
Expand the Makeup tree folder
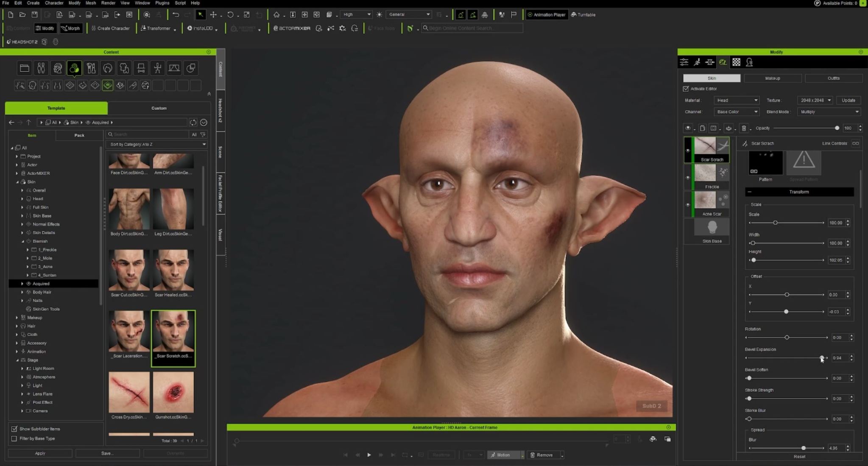(17, 318)
